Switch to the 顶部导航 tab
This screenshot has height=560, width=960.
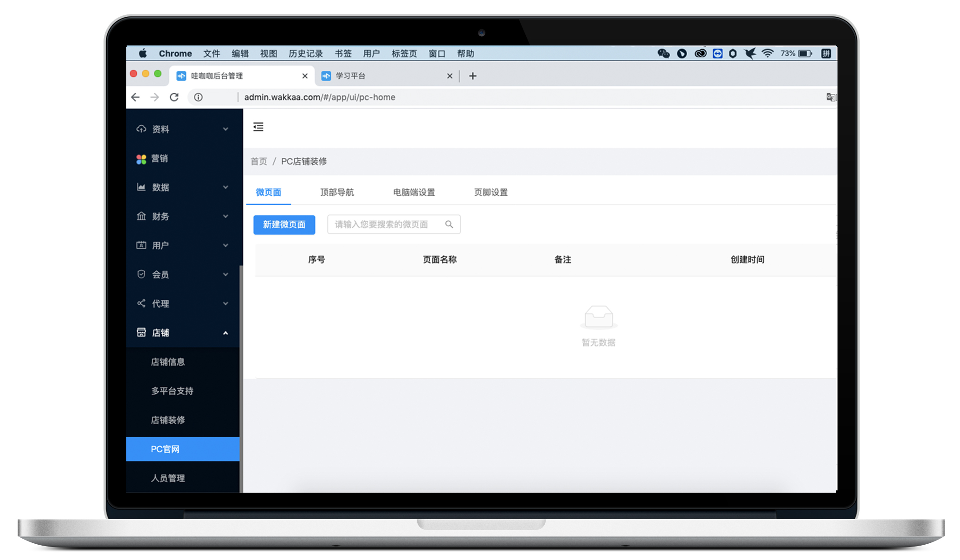pyautogui.click(x=337, y=192)
